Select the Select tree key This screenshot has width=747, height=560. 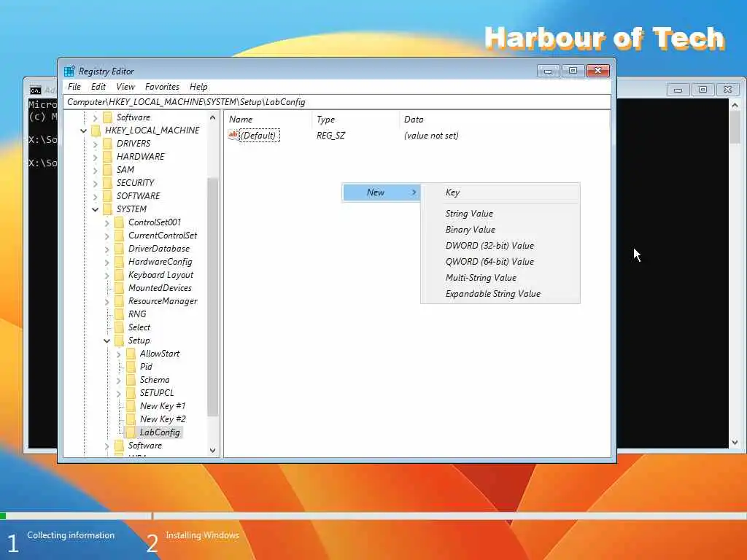coord(139,327)
